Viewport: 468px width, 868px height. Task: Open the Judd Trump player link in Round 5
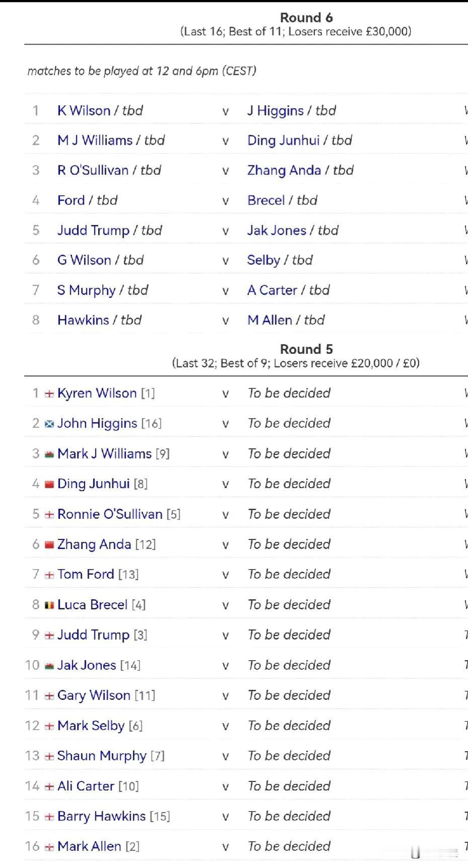pyautogui.click(x=93, y=635)
